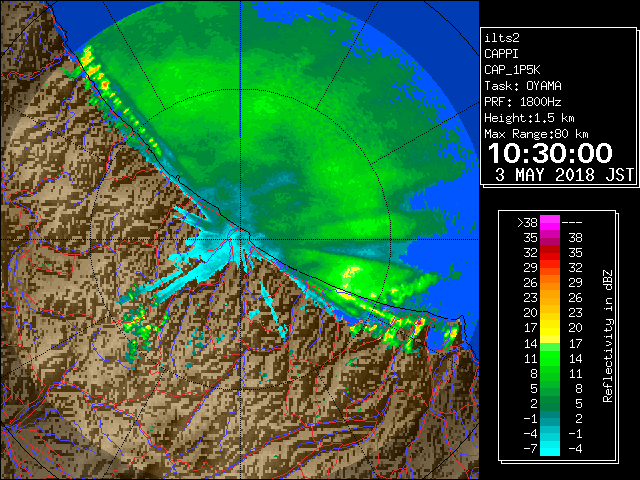Click the "PRF: 1800Hz" entry
The width and height of the screenshot is (640, 480).
[523, 102]
